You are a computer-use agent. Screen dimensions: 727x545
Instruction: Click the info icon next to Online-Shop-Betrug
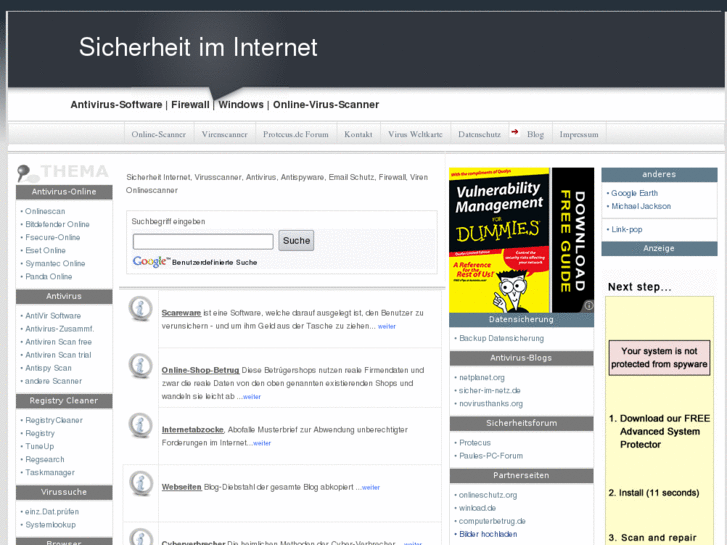[141, 366]
